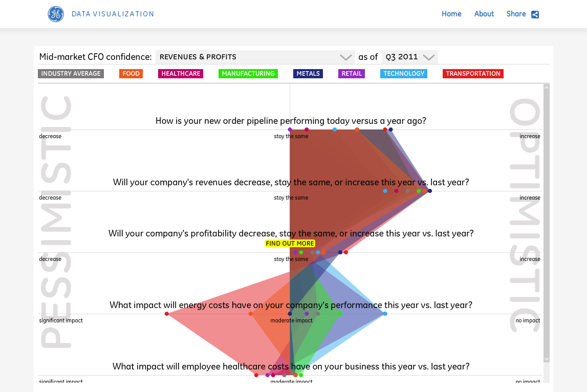The height and width of the screenshot is (392, 587).
Task: Click the scrollbar up arrow
Action: coord(546,88)
